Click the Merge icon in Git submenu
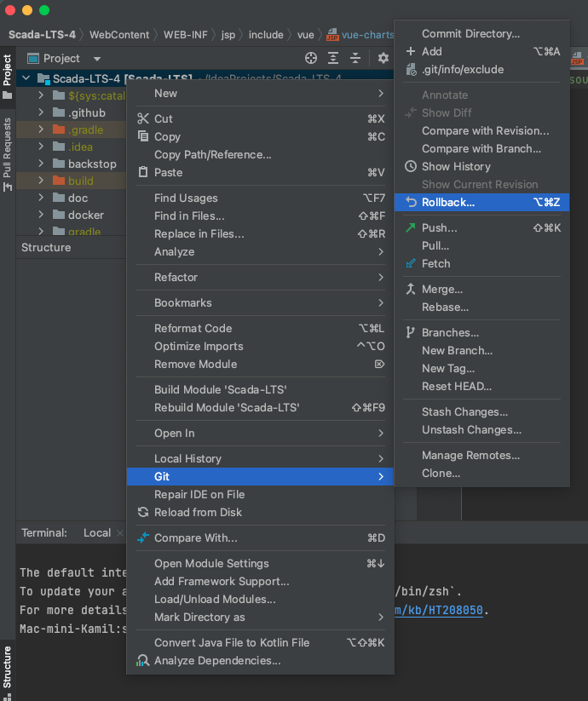588x701 pixels. [x=411, y=289]
